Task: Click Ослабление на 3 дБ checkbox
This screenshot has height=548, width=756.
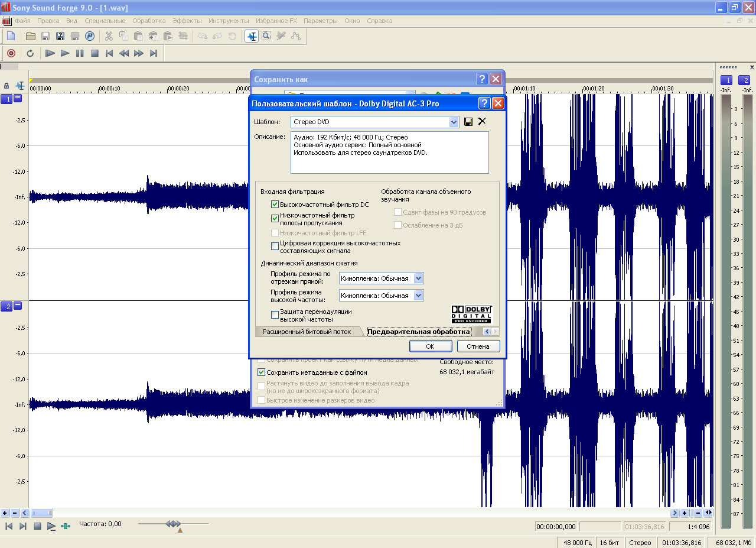Action: (397, 225)
